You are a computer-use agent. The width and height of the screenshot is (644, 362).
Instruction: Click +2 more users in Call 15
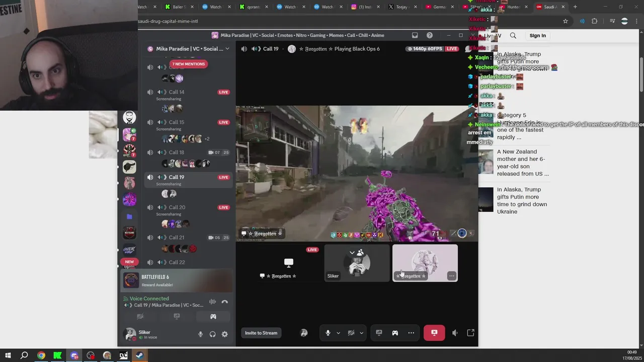[x=207, y=139]
